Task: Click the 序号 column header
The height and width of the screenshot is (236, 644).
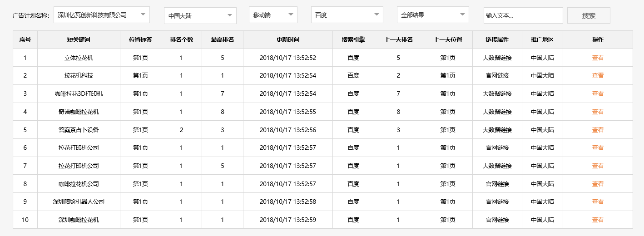Action: pyautogui.click(x=25, y=39)
